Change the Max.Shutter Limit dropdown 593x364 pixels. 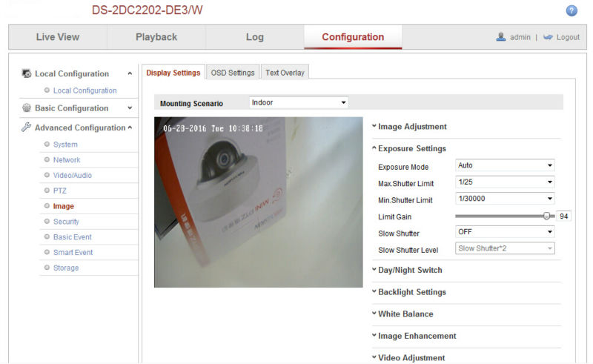pyautogui.click(x=505, y=182)
